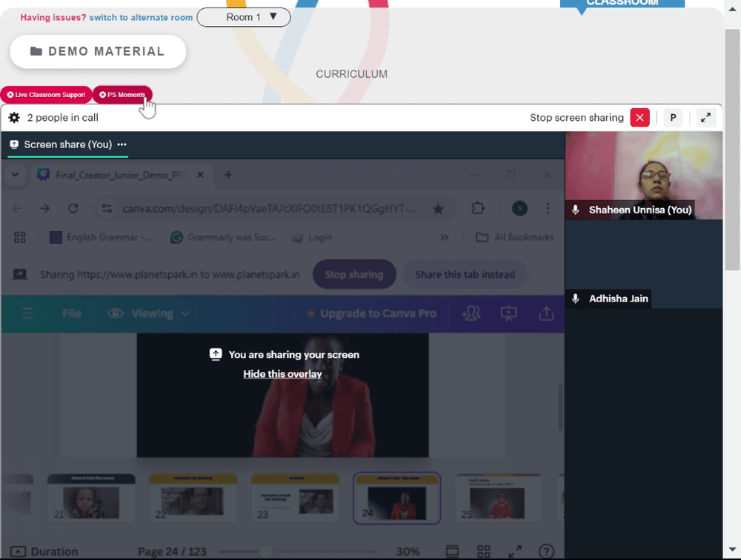
Task: Click switch to alternate room link
Action: click(x=141, y=18)
